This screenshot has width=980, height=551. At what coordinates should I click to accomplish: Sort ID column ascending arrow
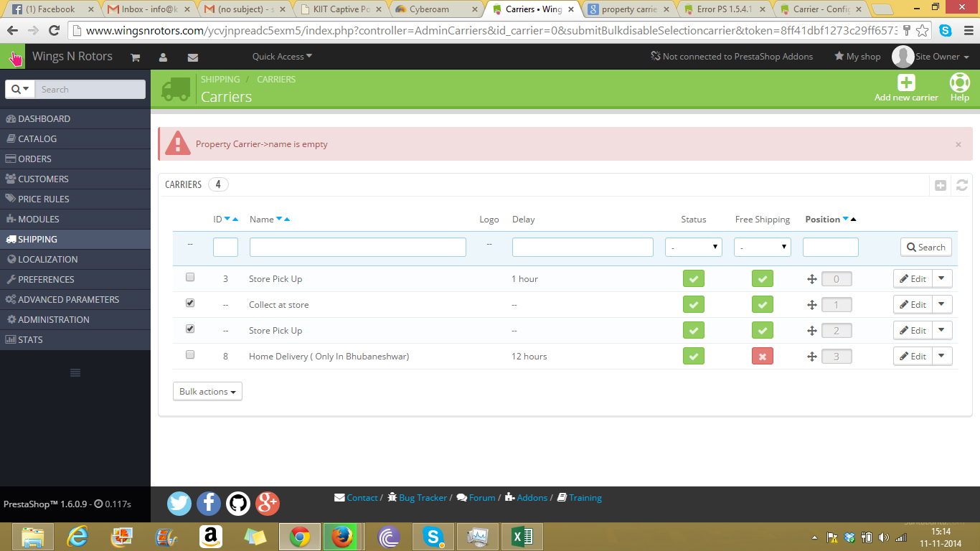tap(235, 219)
